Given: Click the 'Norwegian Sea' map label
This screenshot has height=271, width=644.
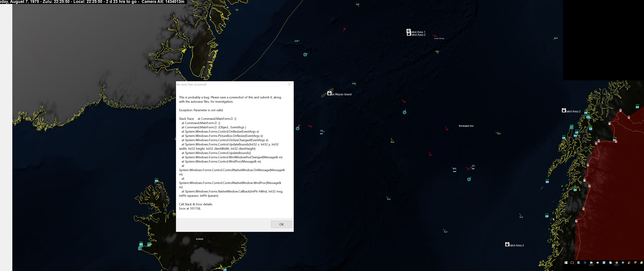Looking at the screenshot, I should pos(466,126).
